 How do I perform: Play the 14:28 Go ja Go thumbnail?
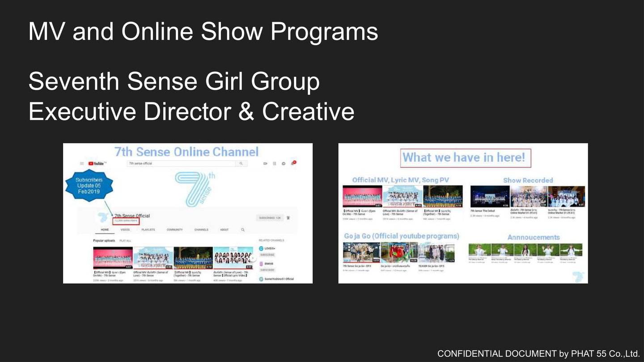[x=399, y=253]
